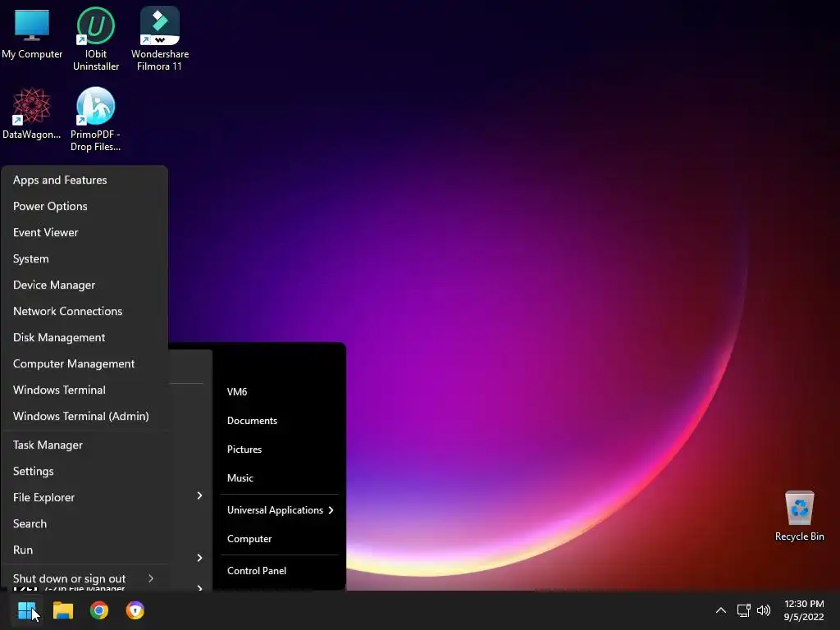Open Wondershare Filmora 11 shortcut
The width and height of the screenshot is (840, 630).
[160, 39]
